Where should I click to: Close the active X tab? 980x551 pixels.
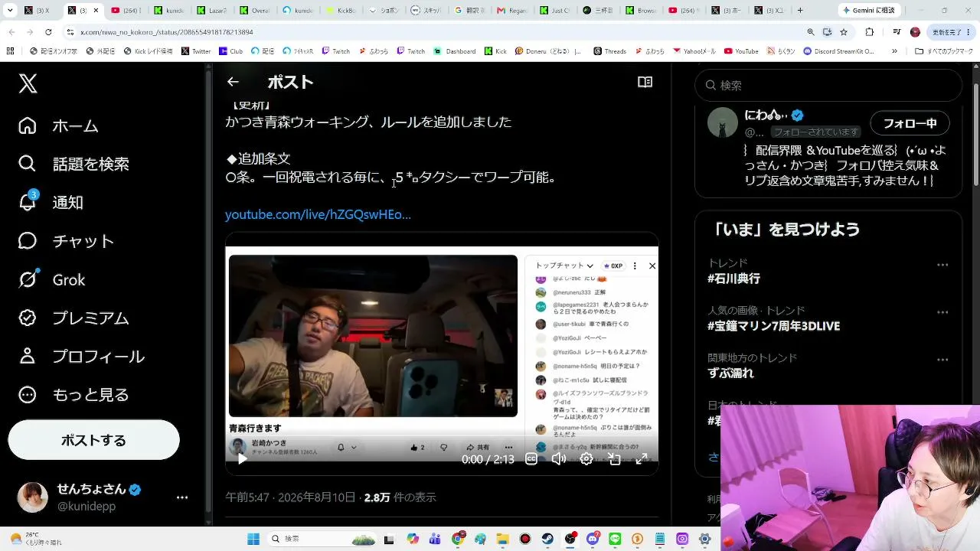96,11
